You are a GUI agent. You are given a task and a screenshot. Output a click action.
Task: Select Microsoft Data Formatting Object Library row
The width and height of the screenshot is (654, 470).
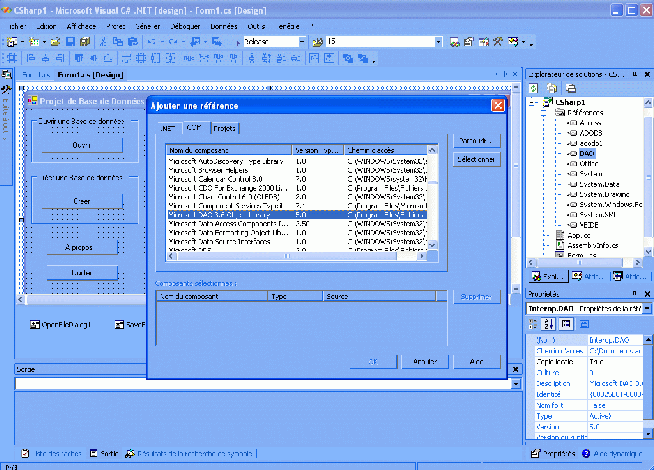click(297, 232)
